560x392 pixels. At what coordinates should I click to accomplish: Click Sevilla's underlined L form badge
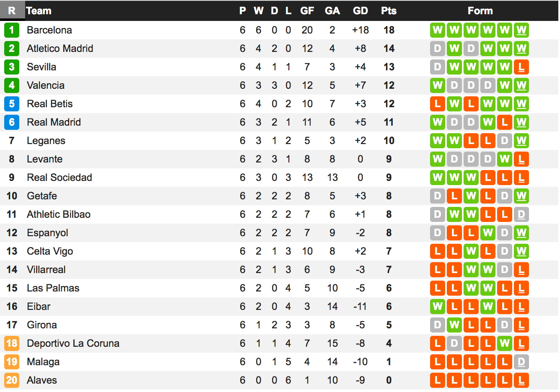click(521, 67)
